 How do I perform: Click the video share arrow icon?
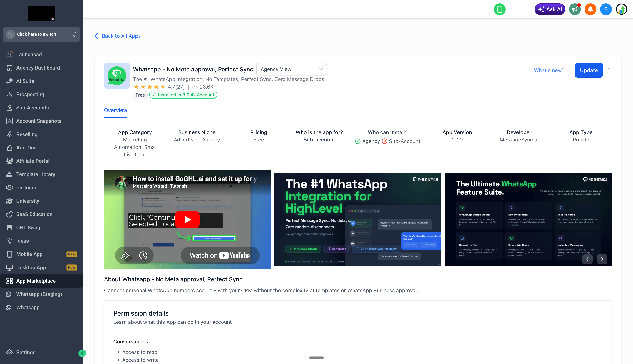125,255
